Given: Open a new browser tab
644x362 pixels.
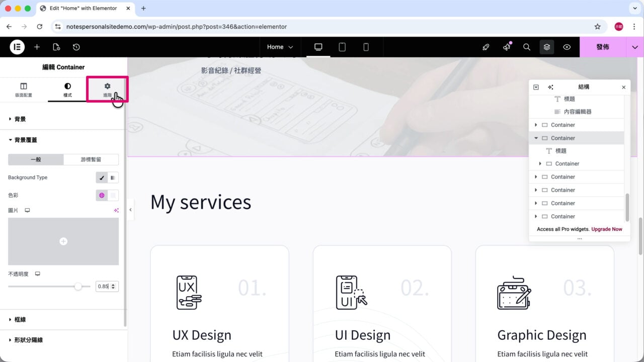Looking at the screenshot, I should [143, 8].
